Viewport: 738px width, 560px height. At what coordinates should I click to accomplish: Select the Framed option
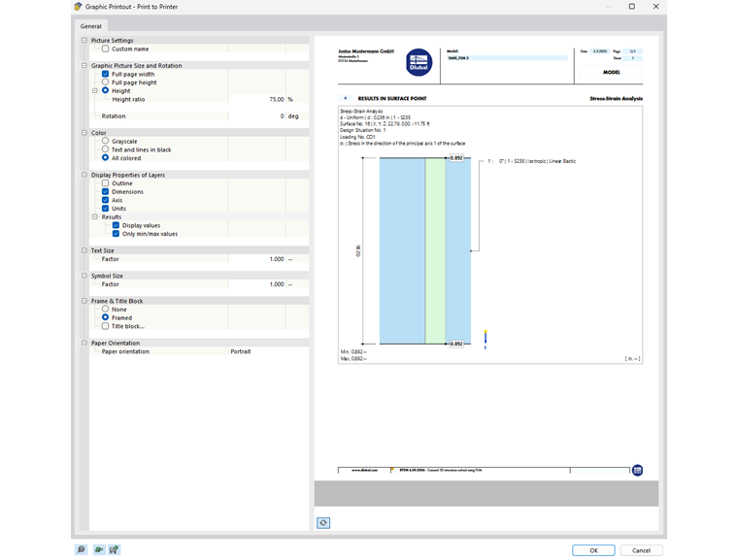[x=106, y=317]
